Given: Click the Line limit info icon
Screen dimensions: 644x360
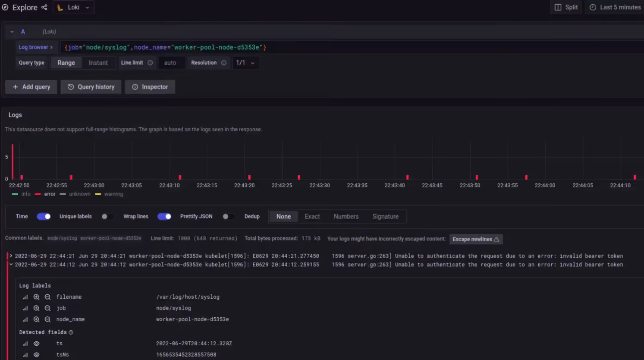Looking at the screenshot, I should (x=150, y=63).
